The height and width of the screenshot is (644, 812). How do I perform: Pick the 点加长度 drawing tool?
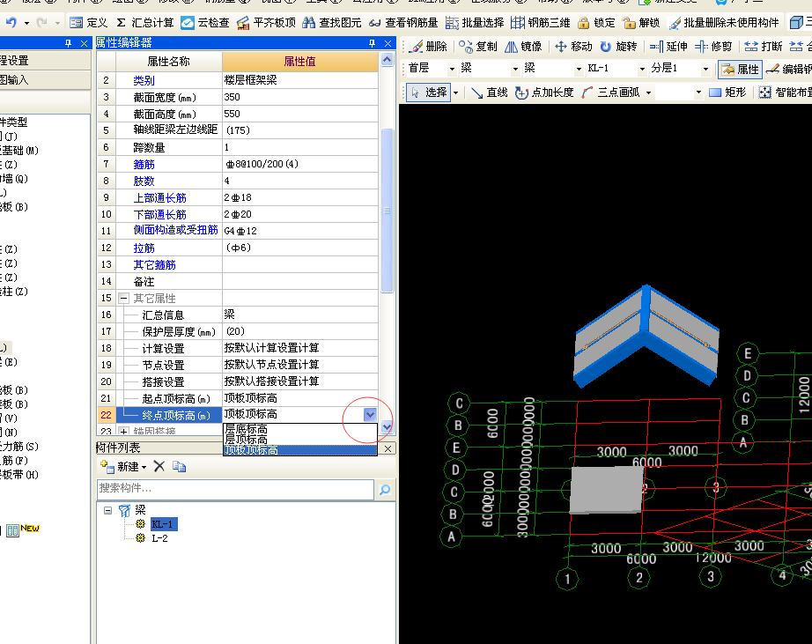[x=545, y=93]
